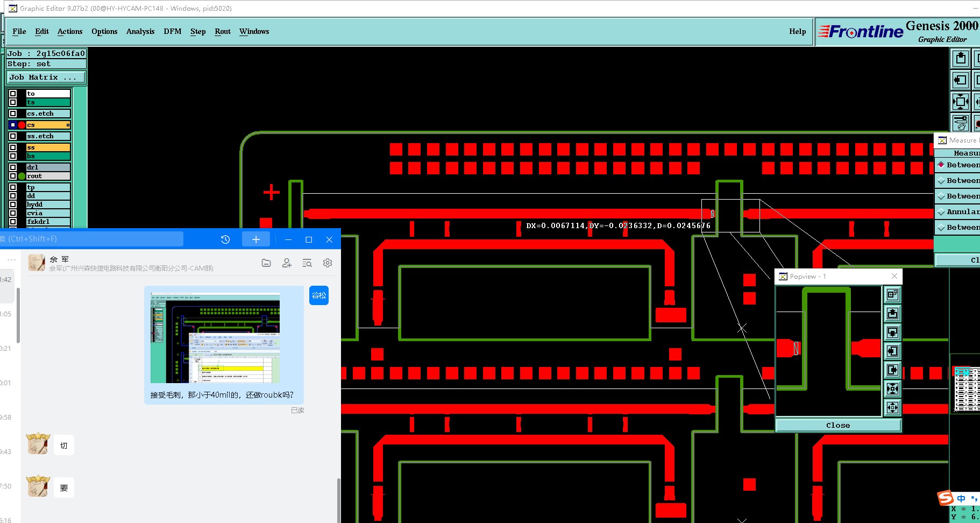The width and height of the screenshot is (980, 523).
Task: Click Popview top detach-window icon
Action: (x=892, y=294)
